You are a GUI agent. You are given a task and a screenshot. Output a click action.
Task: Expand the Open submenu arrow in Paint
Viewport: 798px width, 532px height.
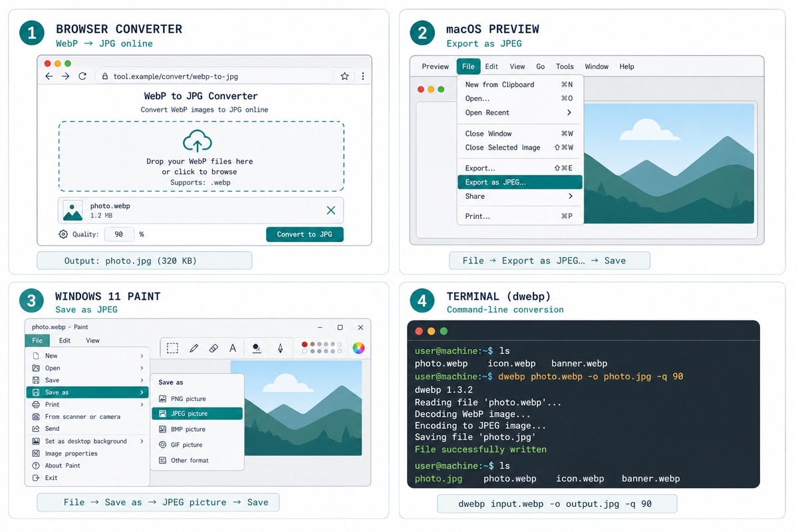tap(142, 368)
